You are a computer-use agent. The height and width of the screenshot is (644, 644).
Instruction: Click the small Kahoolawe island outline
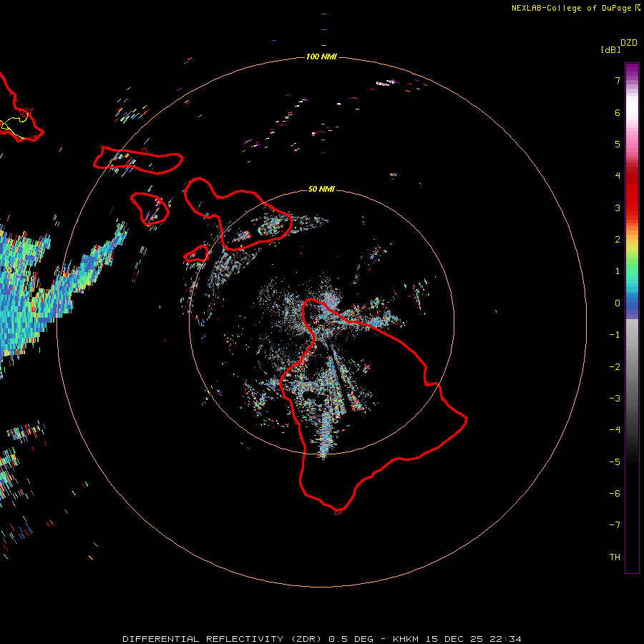(196, 254)
